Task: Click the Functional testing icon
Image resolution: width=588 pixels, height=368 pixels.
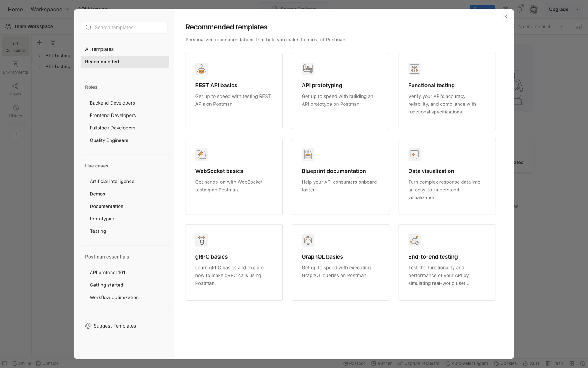Action: pyautogui.click(x=414, y=69)
